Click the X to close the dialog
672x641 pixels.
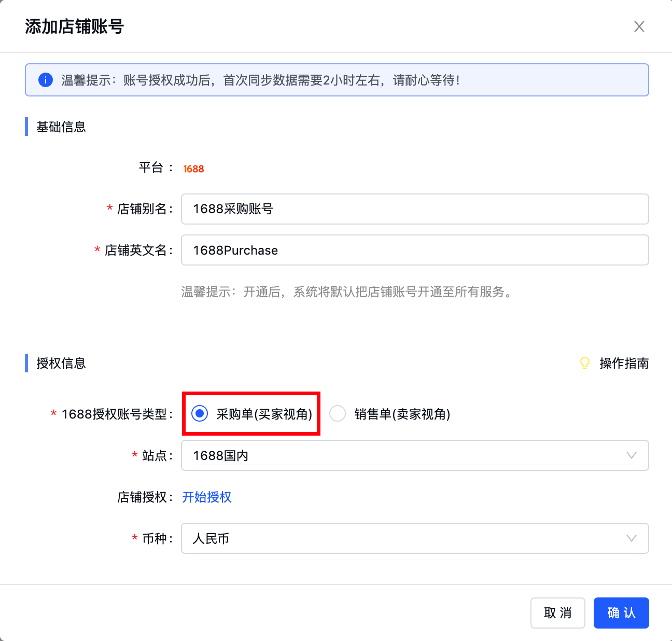coord(639,26)
